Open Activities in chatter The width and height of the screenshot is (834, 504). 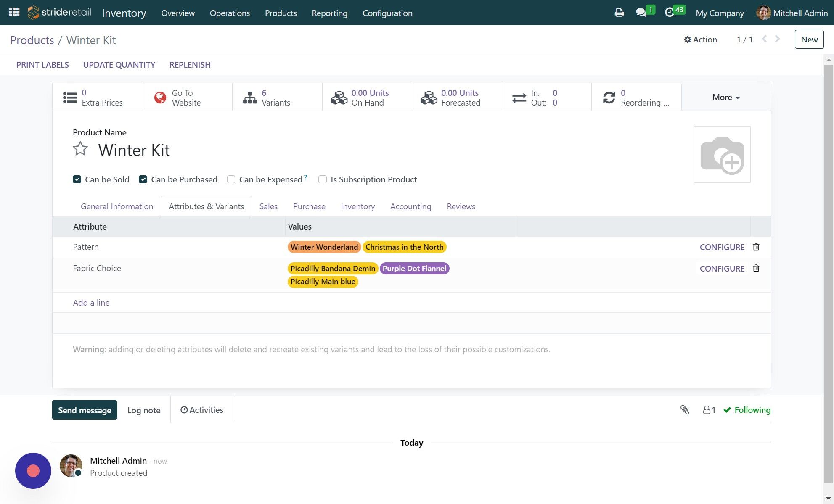201,410
